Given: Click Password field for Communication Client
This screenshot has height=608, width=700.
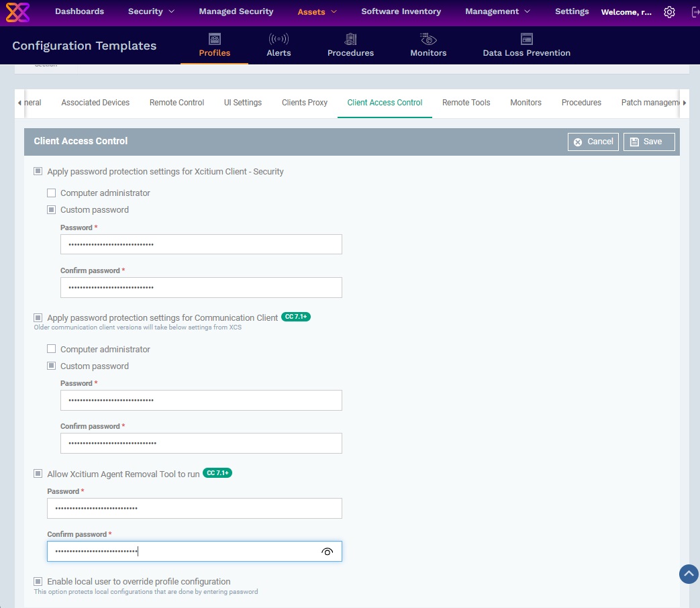Looking at the screenshot, I should 201,400.
